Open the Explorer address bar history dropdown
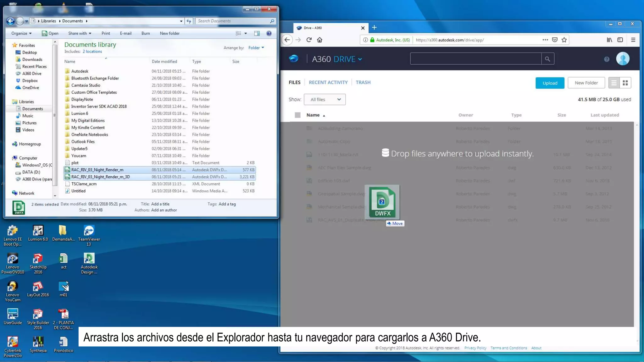This screenshot has height=362, width=644. click(x=181, y=21)
